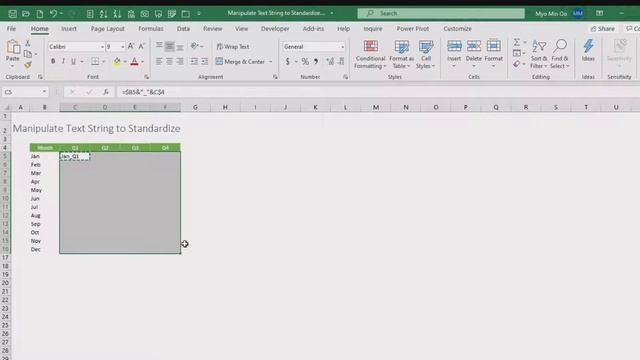The height and width of the screenshot is (360, 640).
Task: Decrease font size with smaller A icon
Action: tap(141, 47)
